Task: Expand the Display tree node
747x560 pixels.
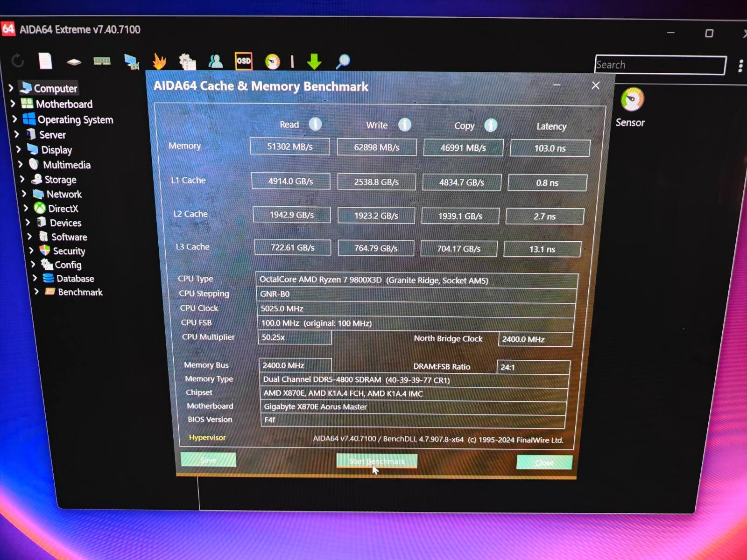Action: pyautogui.click(x=18, y=149)
